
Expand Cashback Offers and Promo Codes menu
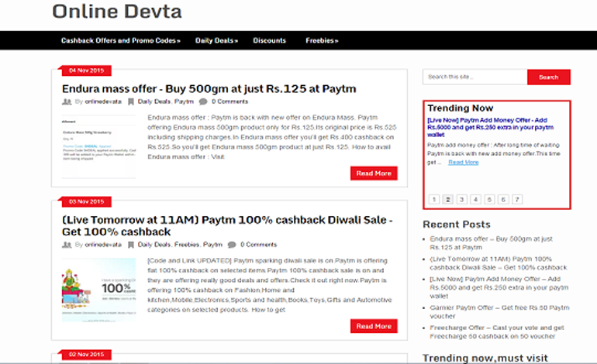(121, 40)
